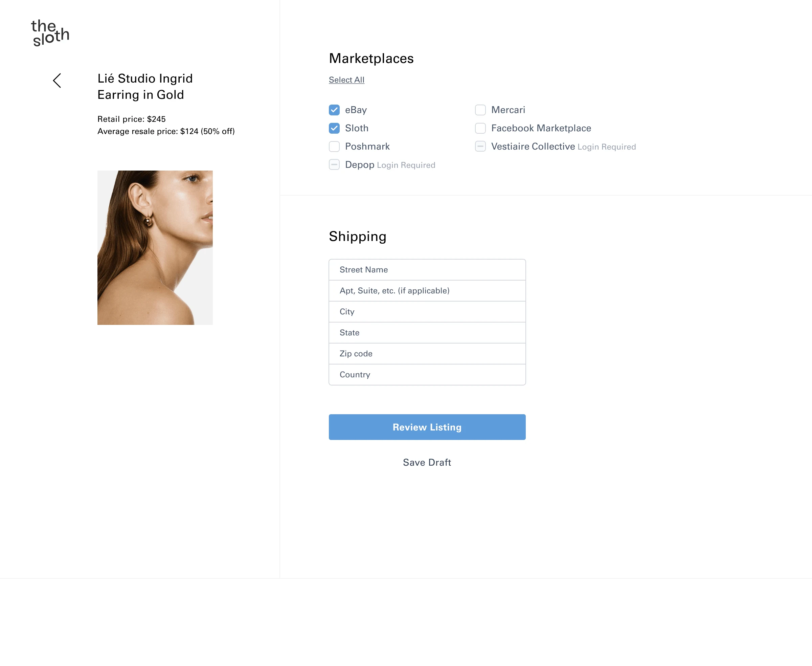This screenshot has height=666, width=812.
Task: Select All marketplaces link
Action: coord(346,79)
